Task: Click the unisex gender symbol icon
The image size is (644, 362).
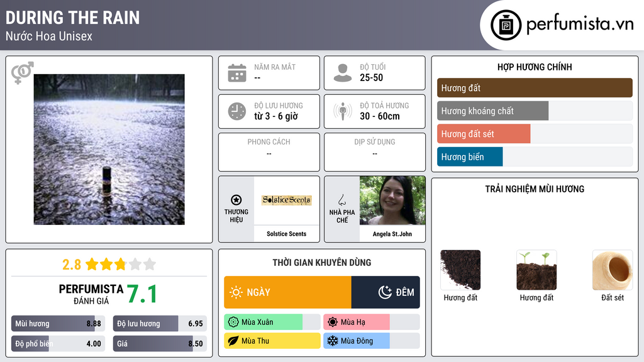Action: click(22, 73)
